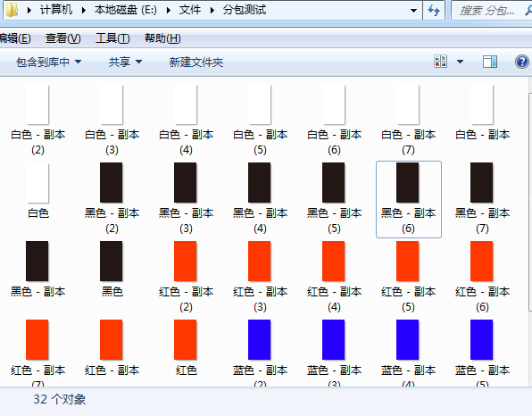Click the change view icon
532x416 pixels.
(440, 62)
